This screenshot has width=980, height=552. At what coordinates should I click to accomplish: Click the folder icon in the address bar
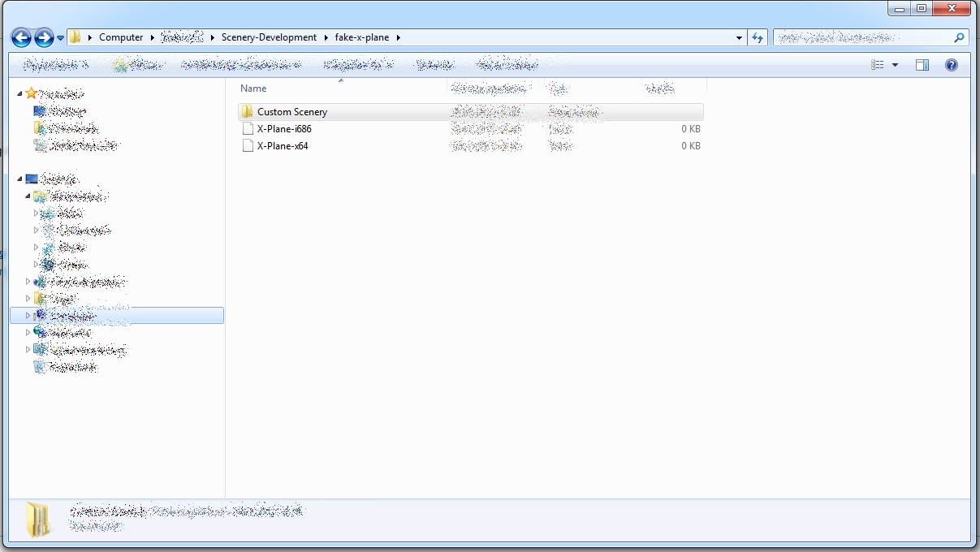point(75,37)
